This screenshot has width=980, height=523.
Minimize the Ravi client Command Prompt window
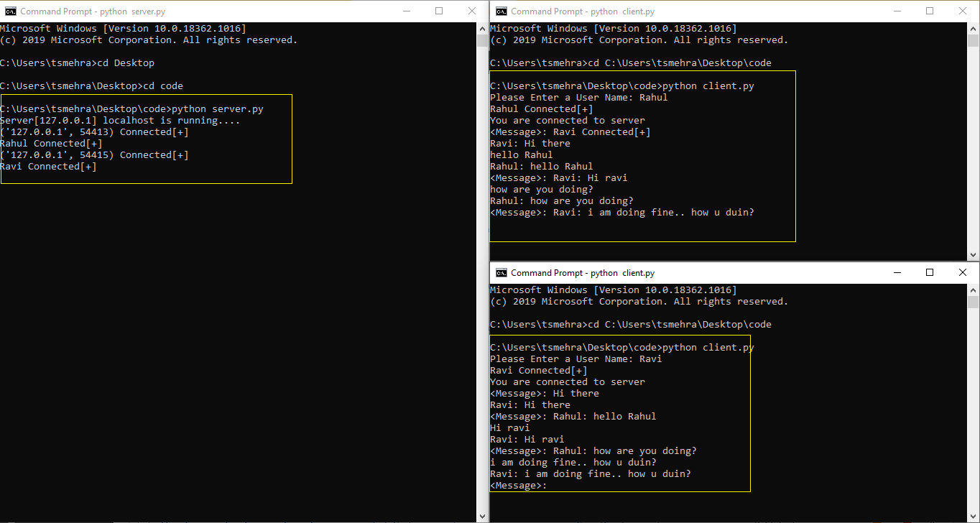tap(897, 273)
